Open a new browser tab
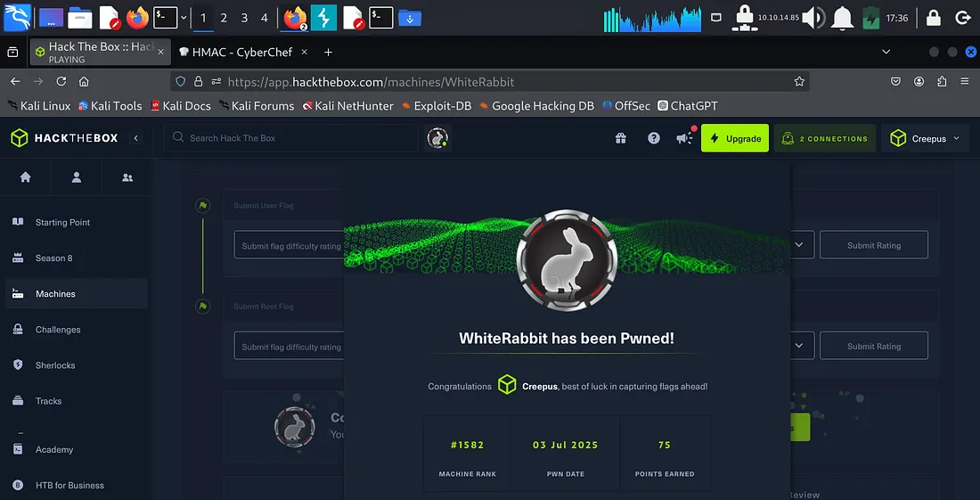This screenshot has width=980, height=500. pos(328,53)
